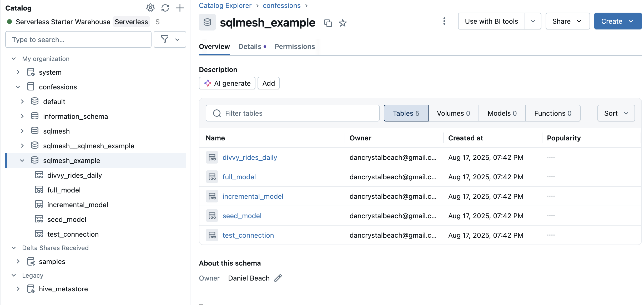This screenshot has height=305, width=644.
Task: Open the Sort dropdown
Action: (616, 113)
